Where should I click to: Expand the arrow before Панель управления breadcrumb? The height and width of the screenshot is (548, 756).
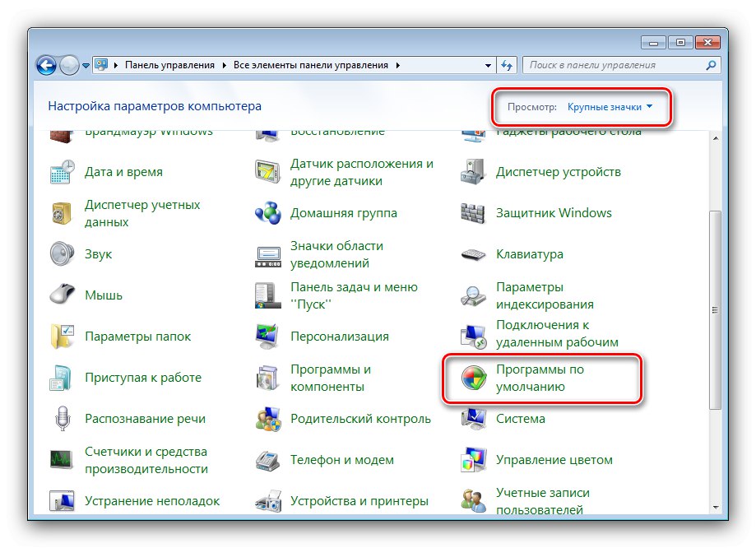coord(116,65)
